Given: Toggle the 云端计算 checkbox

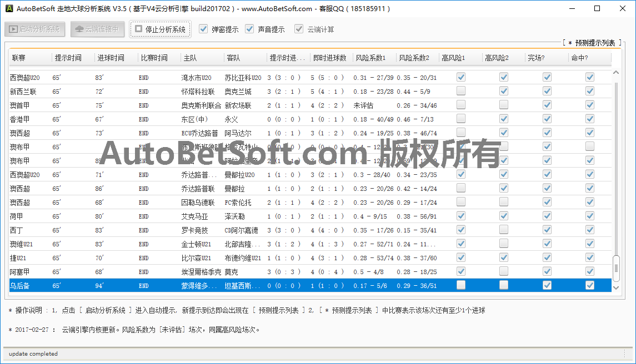Looking at the screenshot, I should [x=299, y=29].
